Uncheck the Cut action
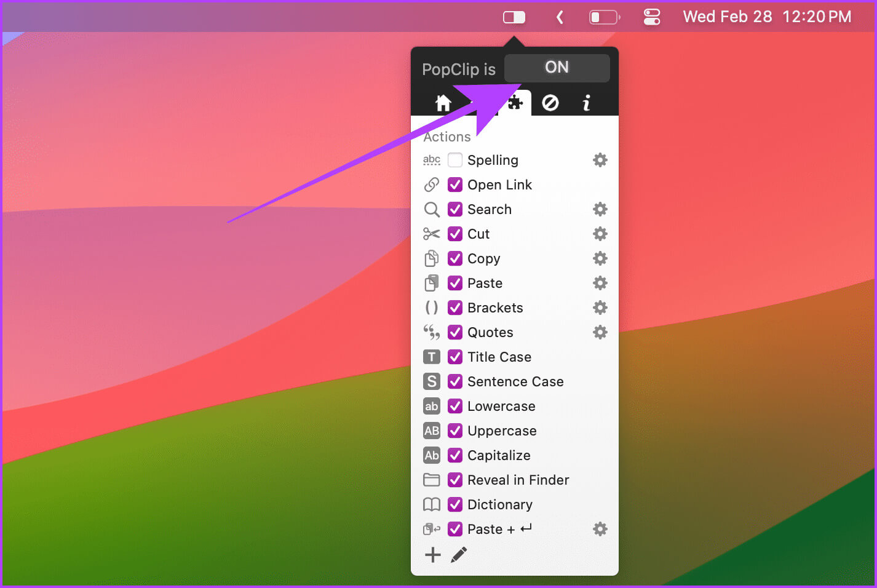 click(x=455, y=234)
